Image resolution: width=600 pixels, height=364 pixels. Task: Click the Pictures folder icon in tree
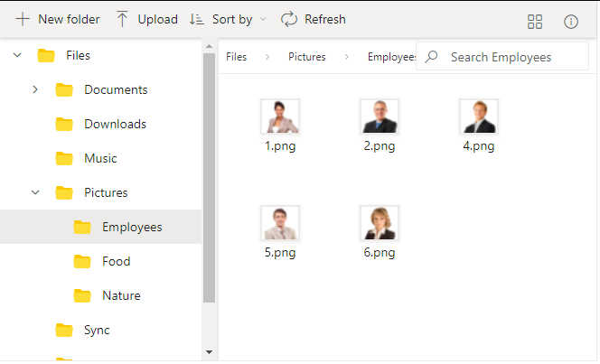64,192
